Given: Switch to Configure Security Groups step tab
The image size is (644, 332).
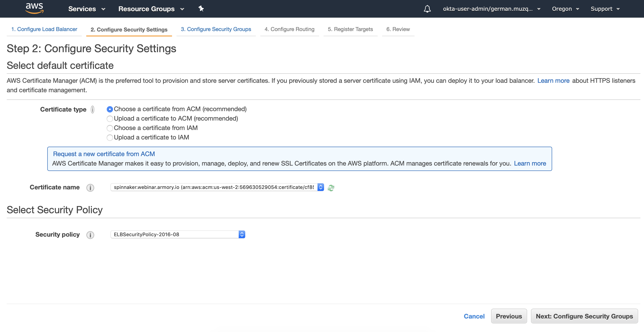Looking at the screenshot, I should click(216, 29).
